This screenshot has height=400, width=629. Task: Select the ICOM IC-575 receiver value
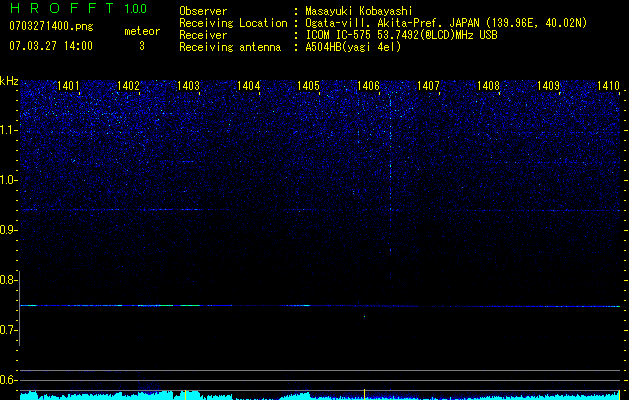(401, 35)
